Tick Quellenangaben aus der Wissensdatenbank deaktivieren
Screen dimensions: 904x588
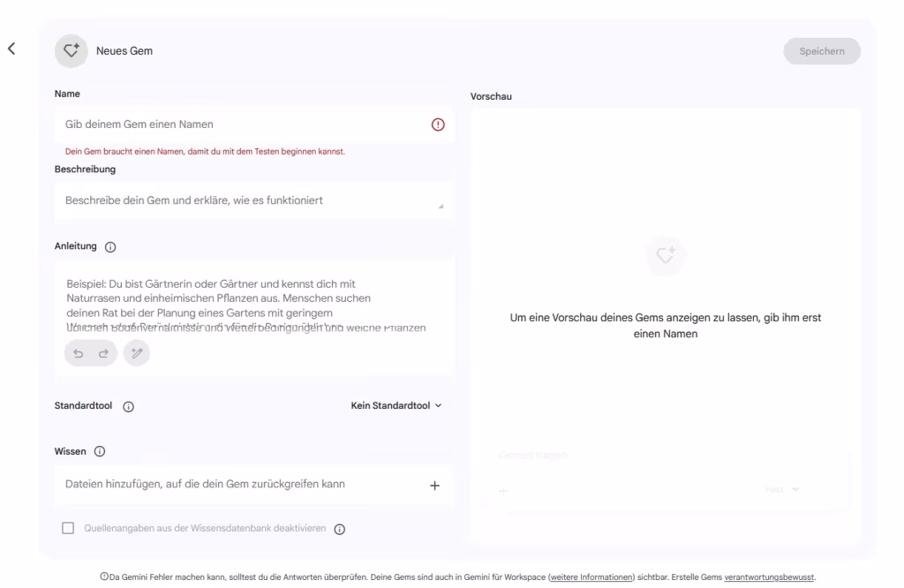coord(68,528)
